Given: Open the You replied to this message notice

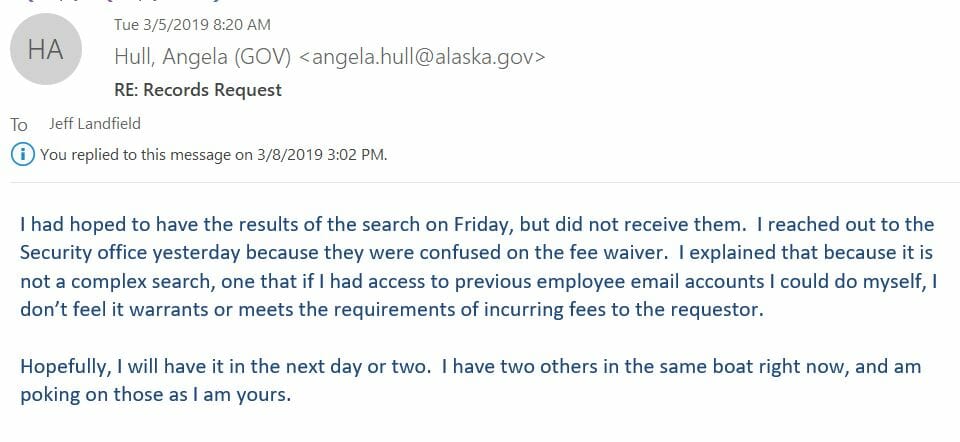Looking at the screenshot, I should (x=214, y=155).
